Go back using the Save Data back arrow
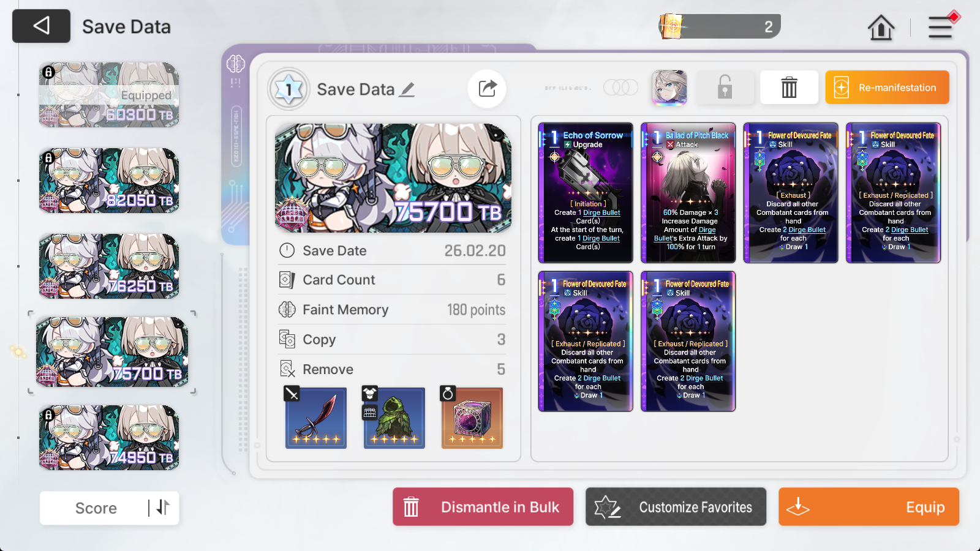The height and width of the screenshot is (551, 980). coord(41,26)
